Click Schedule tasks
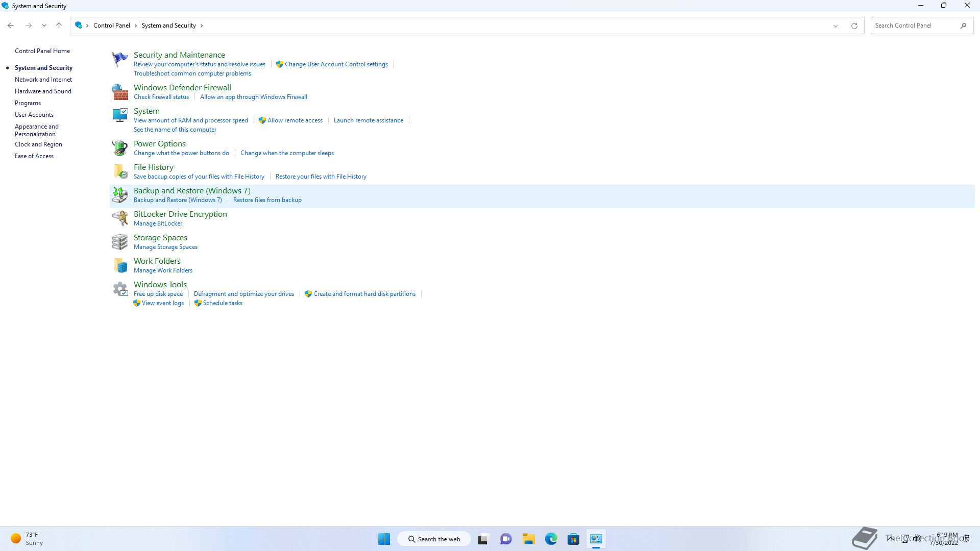980x551 pixels. click(x=223, y=303)
